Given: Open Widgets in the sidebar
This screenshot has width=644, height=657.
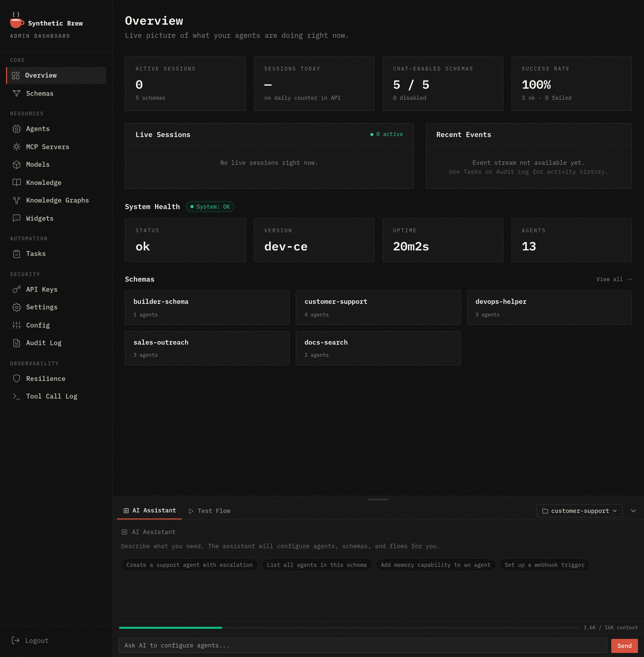Looking at the screenshot, I should pos(56,218).
